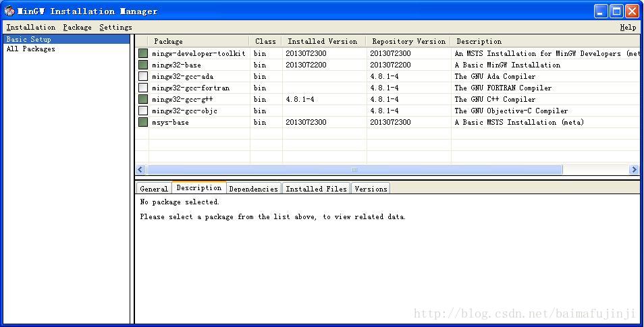Image resolution: width=644 pixels, height=327 pixels.
Task: Open the Package menu
Action: 77,27
